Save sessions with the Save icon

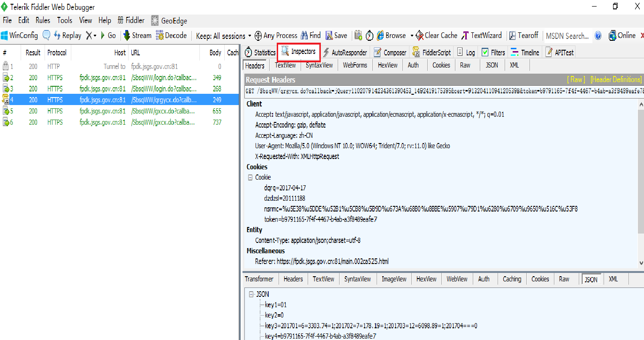(336, 36)
